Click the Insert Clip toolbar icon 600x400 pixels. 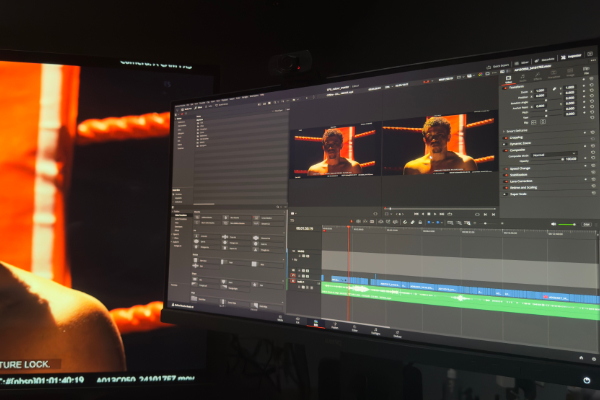tap(381, 222)
